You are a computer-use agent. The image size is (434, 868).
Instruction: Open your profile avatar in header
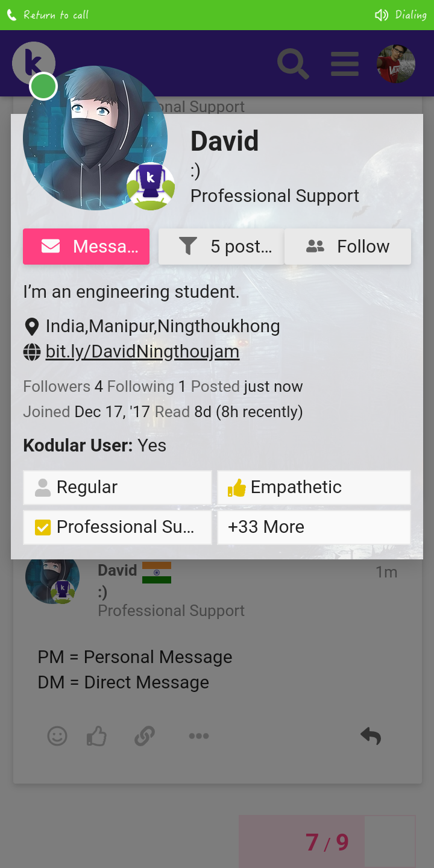coord(396,64)
